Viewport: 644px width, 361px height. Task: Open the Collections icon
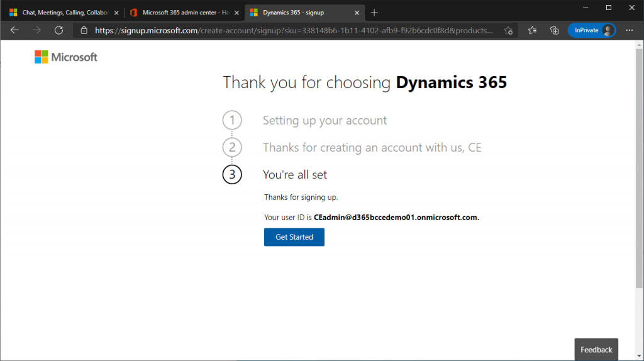click(x=555, y=30)
